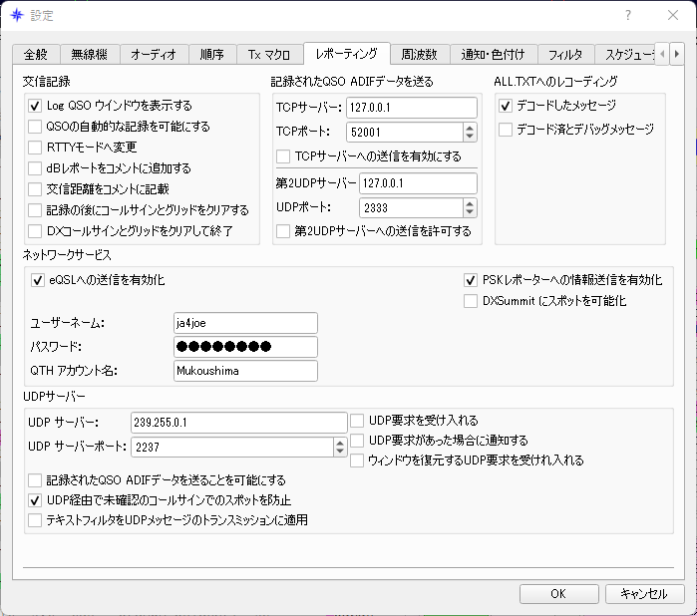Toggle eQSLへの送信を有効化 checkbox
Image resolution: width=697 pixels, height=616 pixels.
coord(38,280)
